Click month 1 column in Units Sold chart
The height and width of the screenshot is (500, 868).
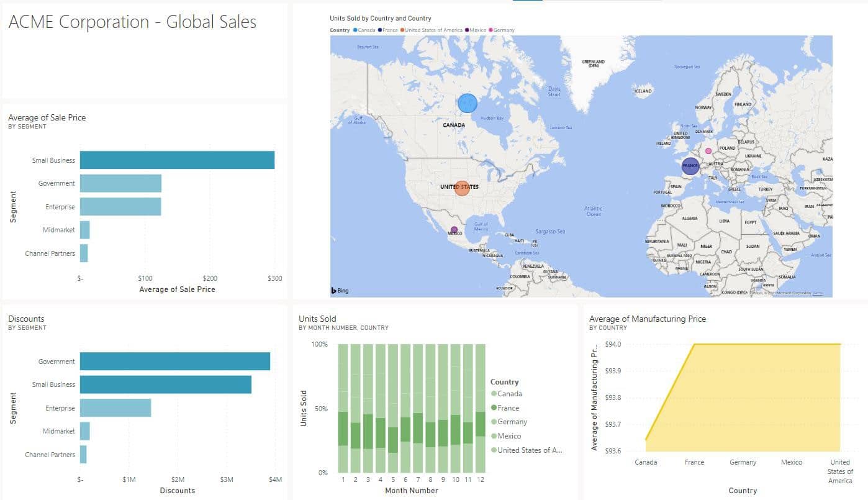(343, 408)
